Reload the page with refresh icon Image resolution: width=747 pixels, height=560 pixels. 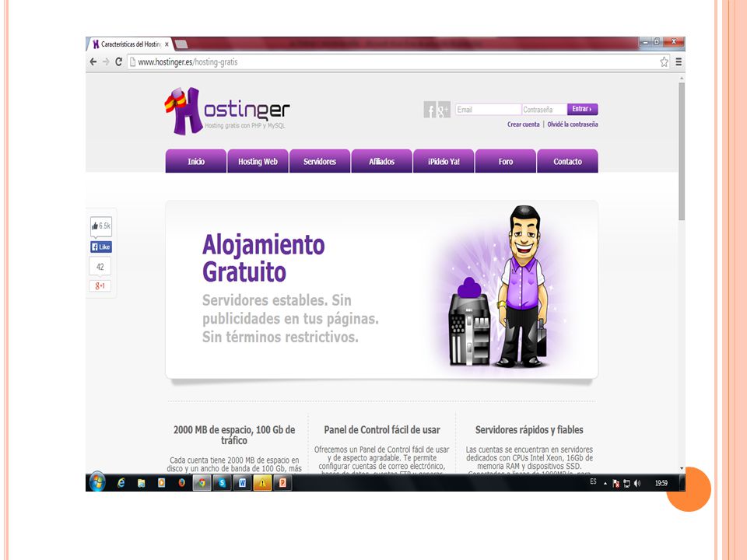click(118, 62)
